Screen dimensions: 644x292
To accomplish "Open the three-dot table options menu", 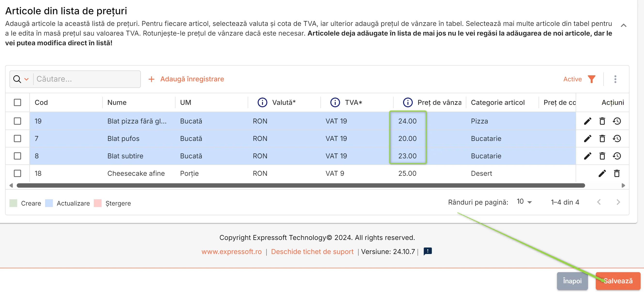I will pyautogui.click(x=615, y=79).
